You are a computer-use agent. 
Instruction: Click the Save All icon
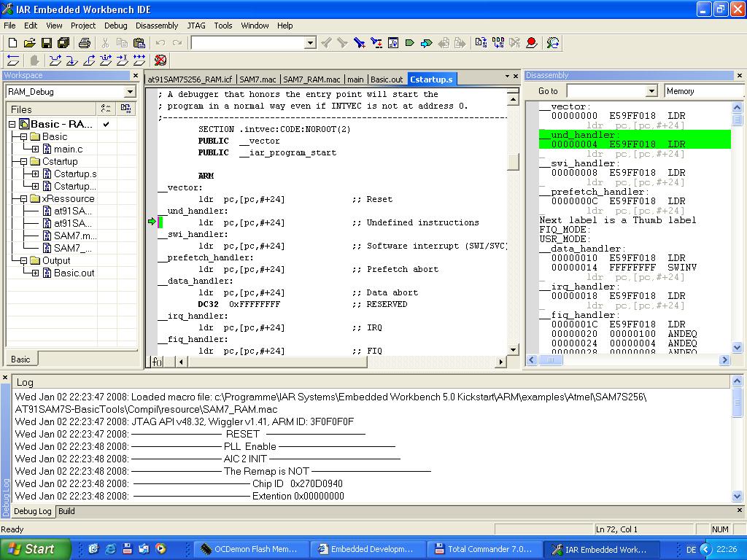coord(63,43)
